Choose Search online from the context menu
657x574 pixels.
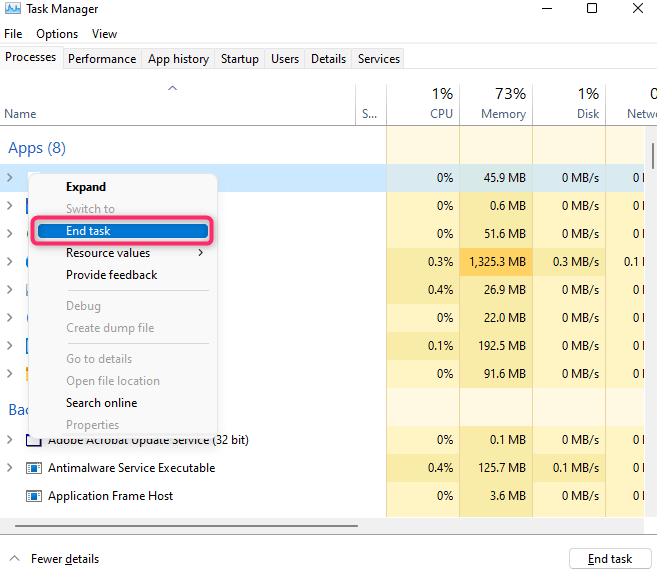tap(101, 403)
